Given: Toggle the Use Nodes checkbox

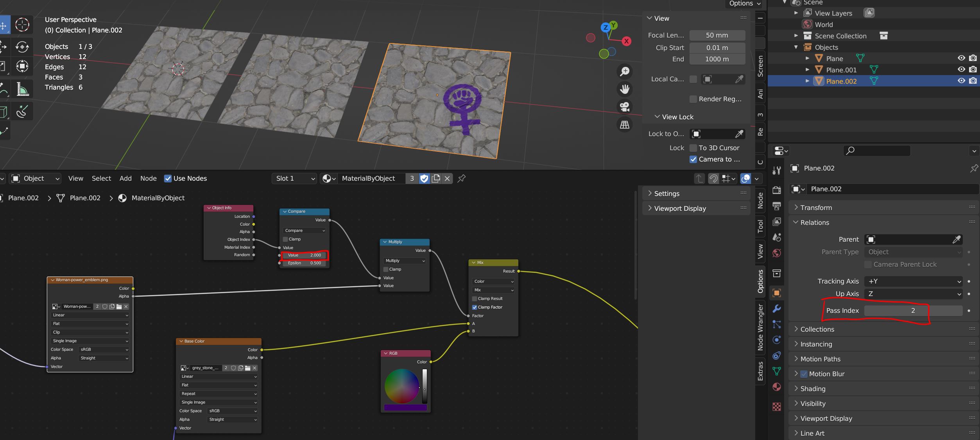Looking at the screenshot, I should [x=168, y=179].
